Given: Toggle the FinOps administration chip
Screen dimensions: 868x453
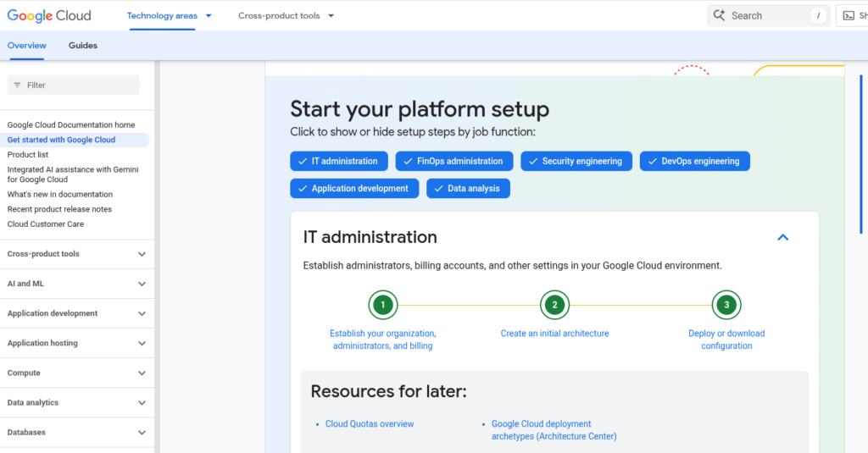Looking at the screenshot, I should pos(454,161).
